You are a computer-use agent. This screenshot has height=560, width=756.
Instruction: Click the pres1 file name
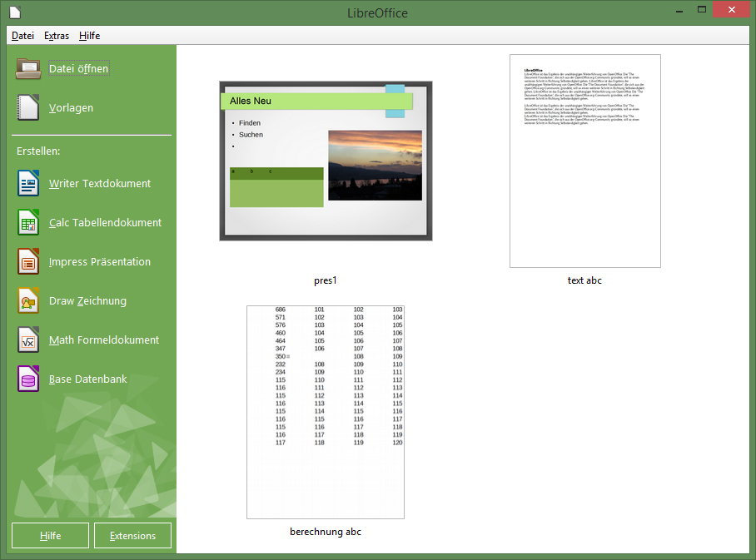[x=326, y=280]
